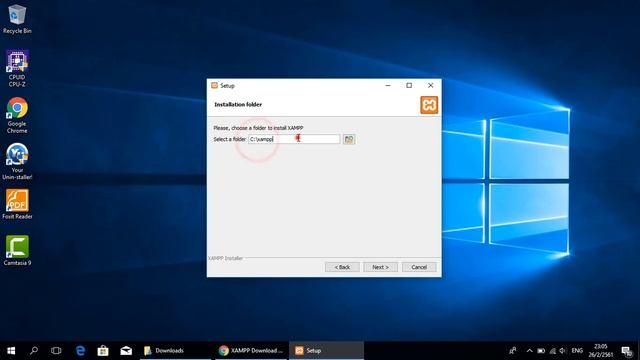Go back with the Back button
The image size is (640, 360).
pyautogui.click(x=342, y=267)
